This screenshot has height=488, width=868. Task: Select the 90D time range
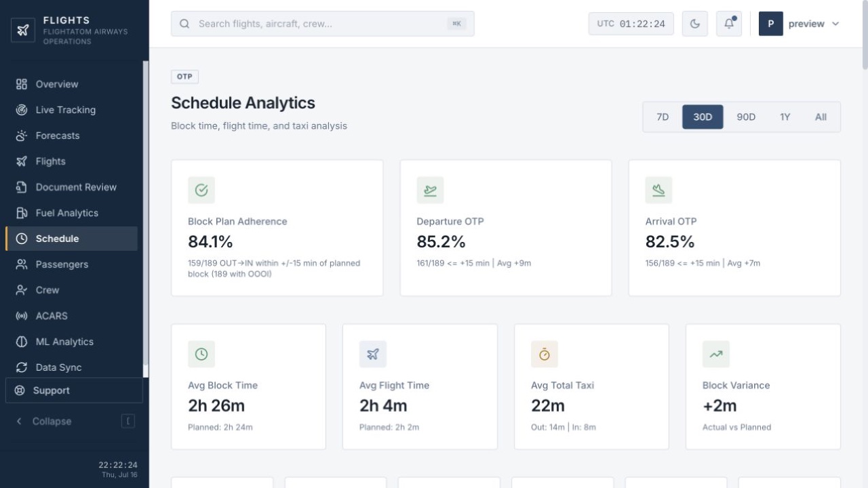click(746, 117)
